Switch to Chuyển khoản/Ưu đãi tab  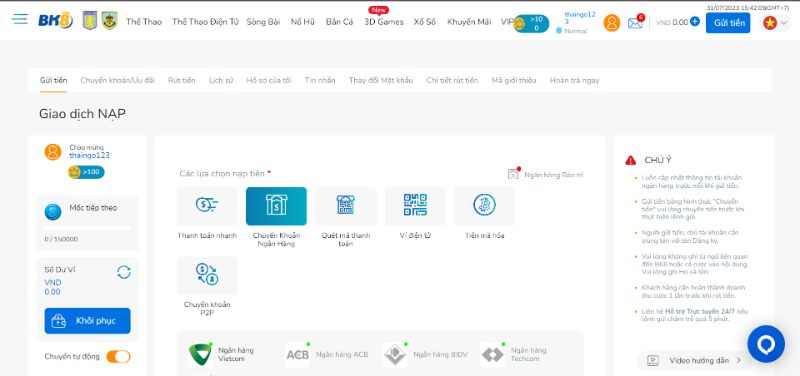(x=117, y=80)
